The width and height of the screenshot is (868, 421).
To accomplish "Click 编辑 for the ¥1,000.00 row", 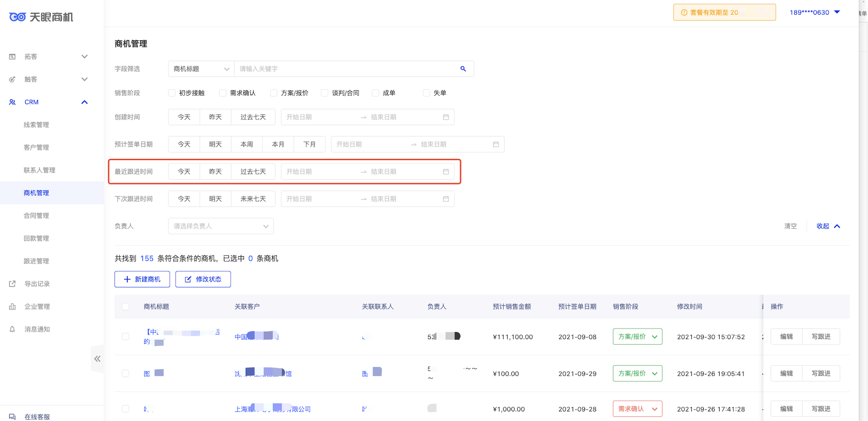I will [787, 409].
